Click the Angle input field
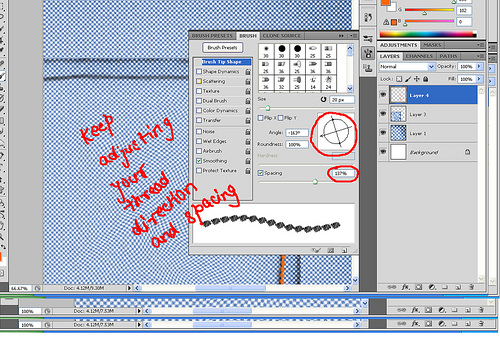 (x=297, y=133)
